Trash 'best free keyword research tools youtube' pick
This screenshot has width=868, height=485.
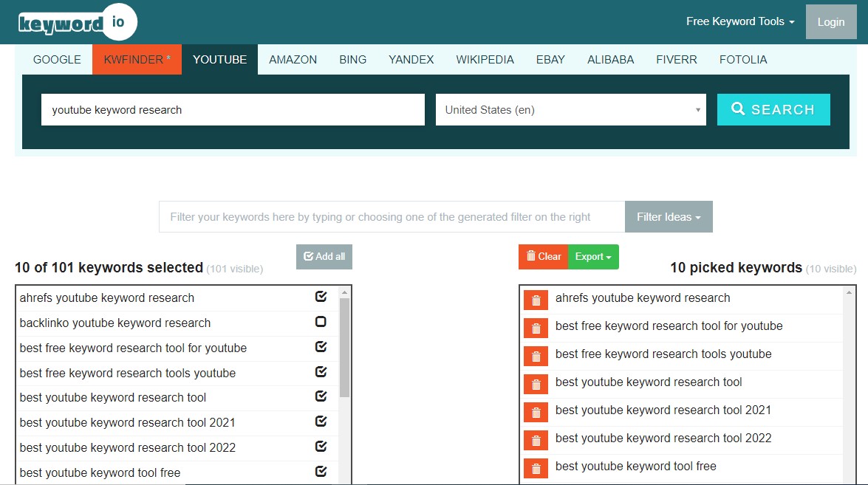(536, 356)
